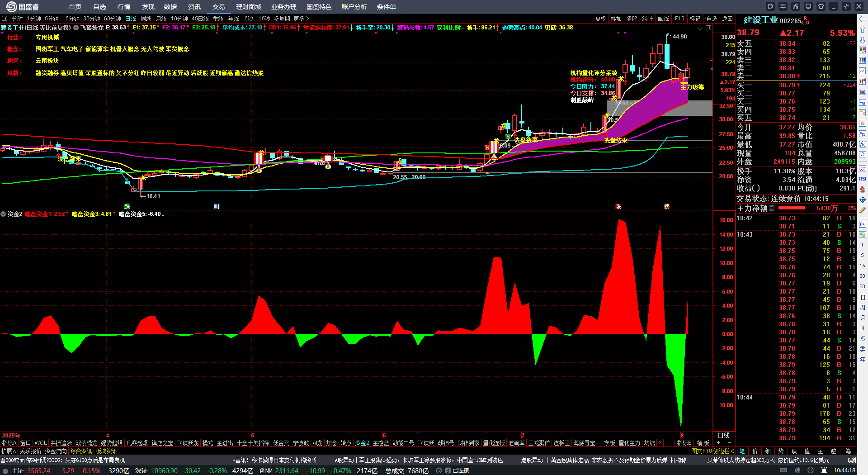This screenshot has width=868, height=475.
Task: Expand the 扩展 panel toggle
Action: coord(9,451)
